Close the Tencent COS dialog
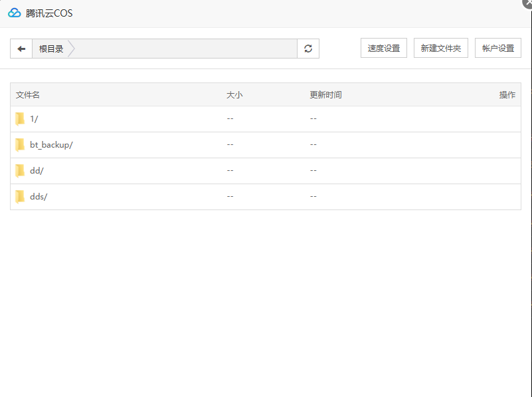 point(527,3)
